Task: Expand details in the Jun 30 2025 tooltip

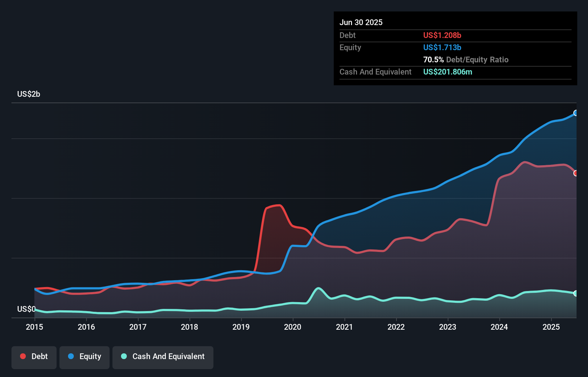Action: tap(361, 22)
